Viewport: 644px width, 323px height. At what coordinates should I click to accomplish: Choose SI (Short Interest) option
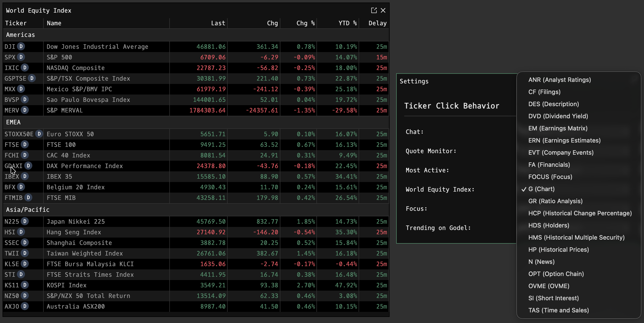pos(579,298)
